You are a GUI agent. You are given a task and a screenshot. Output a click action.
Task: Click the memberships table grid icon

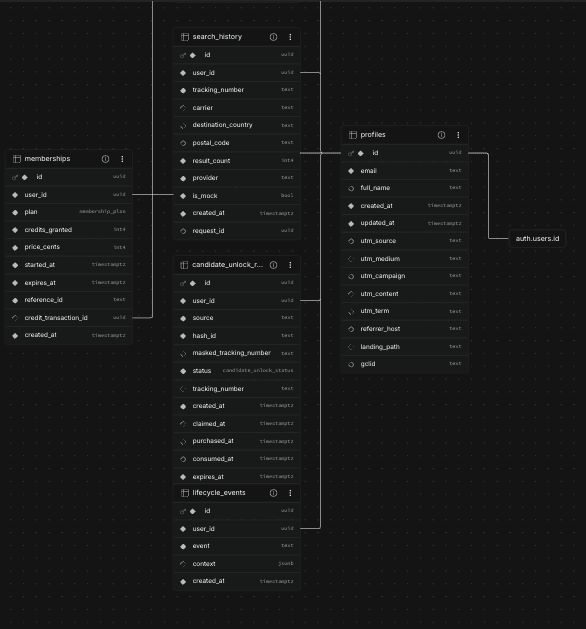(17, 159)
